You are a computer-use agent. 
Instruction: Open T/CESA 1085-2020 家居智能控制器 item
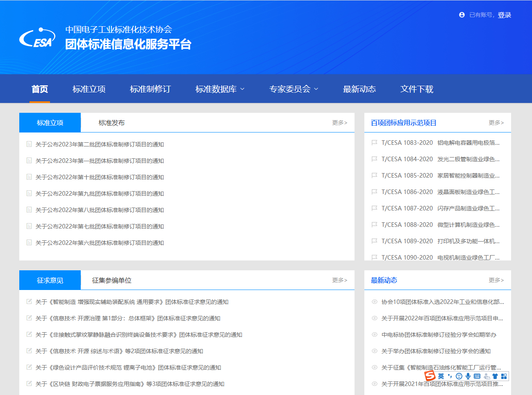[x=441, y=176]
